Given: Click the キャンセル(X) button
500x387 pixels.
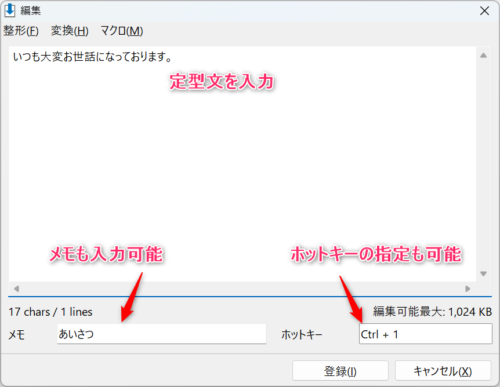Looking at the screenshot, I should tap(443, 371).
